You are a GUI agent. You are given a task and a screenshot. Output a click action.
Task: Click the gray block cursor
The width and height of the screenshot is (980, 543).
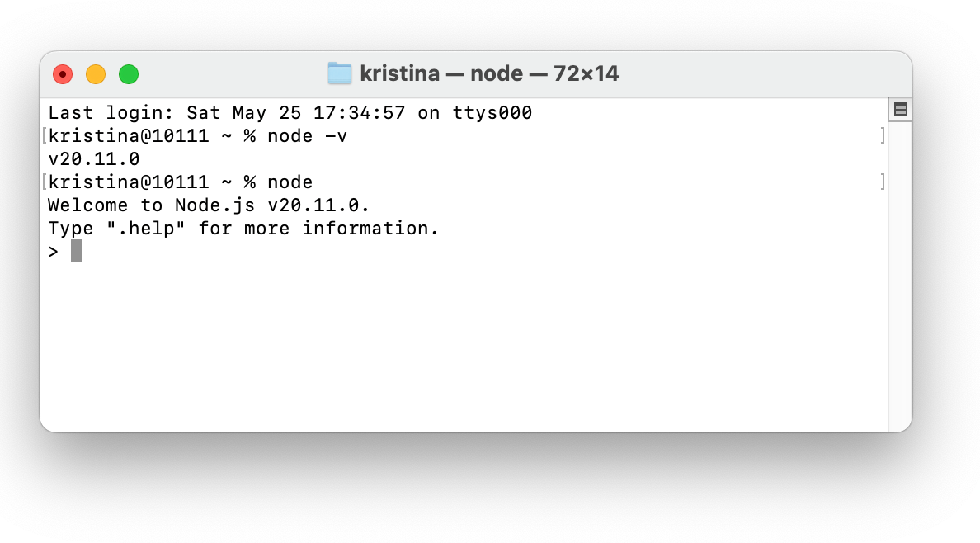(77, 252)
